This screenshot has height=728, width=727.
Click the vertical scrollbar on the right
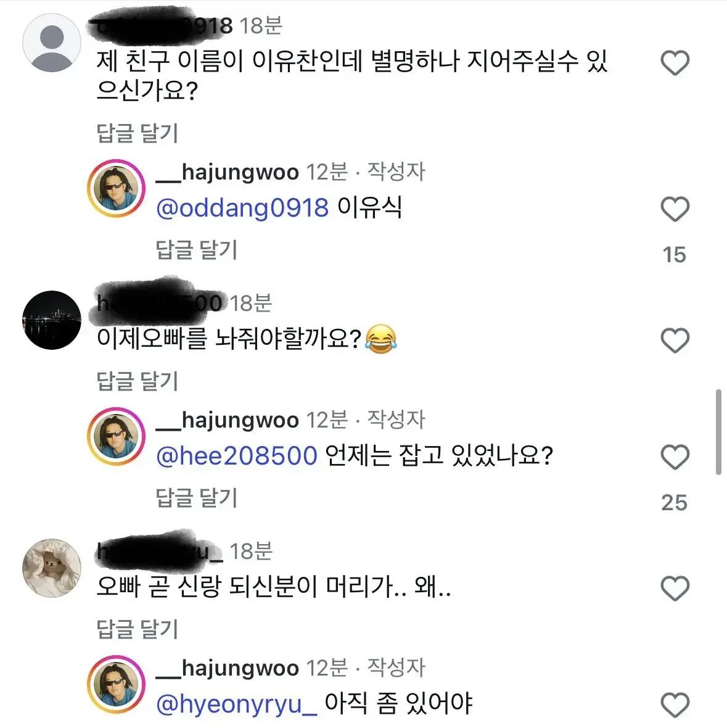click(718, 432)
